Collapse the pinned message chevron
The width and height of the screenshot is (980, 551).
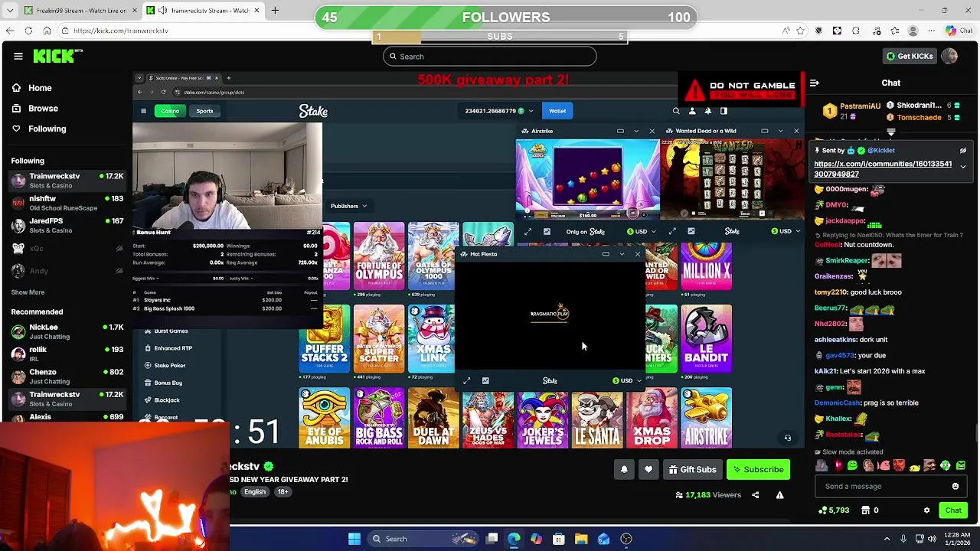pos(963,166)
